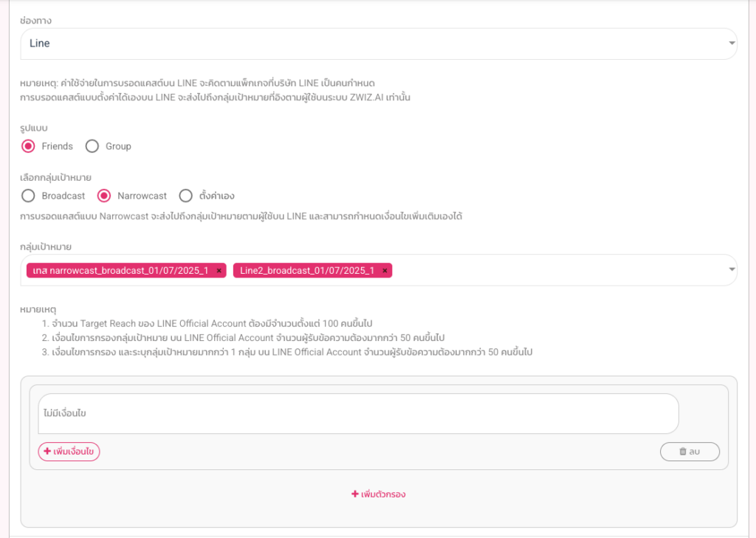Expand the กลุ่มเป้าหมาย dropdown arrow
The width and height of the screenshot is (756, 538).
(732, 269)
